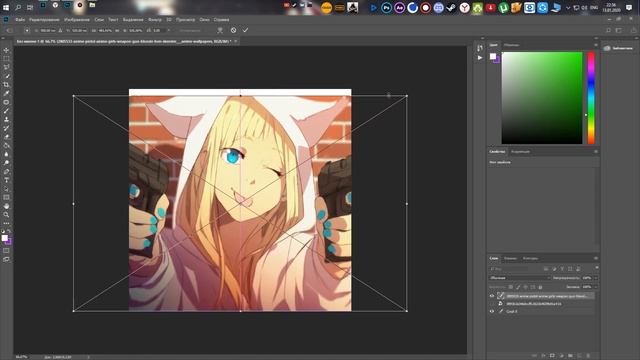The width and height of the screenshot is (640, 360).
Task: Open Windows Start menu
Action: pos(6,7)
